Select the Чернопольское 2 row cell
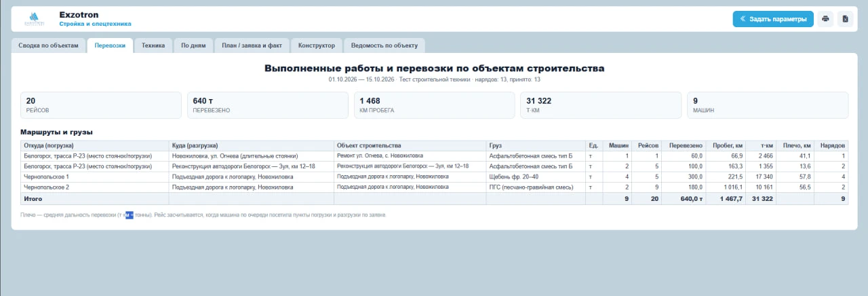This screenshot has height=296, width=868. (95, 187)
